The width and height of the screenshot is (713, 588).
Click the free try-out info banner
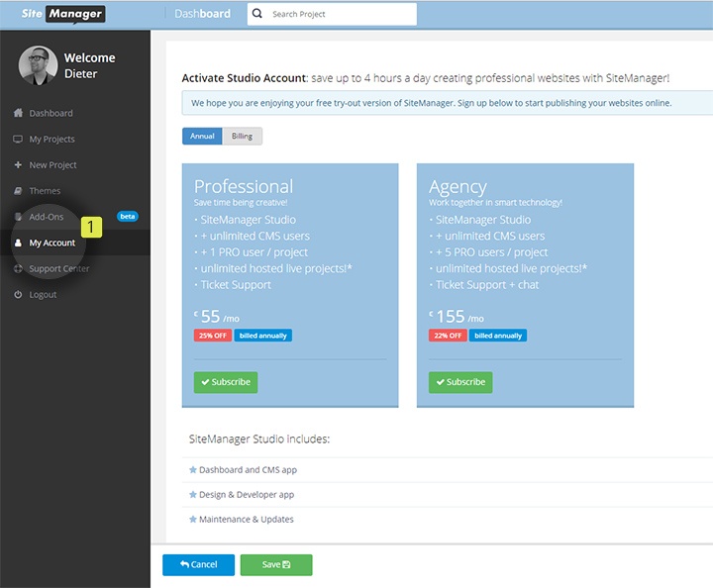coord(448,103)
